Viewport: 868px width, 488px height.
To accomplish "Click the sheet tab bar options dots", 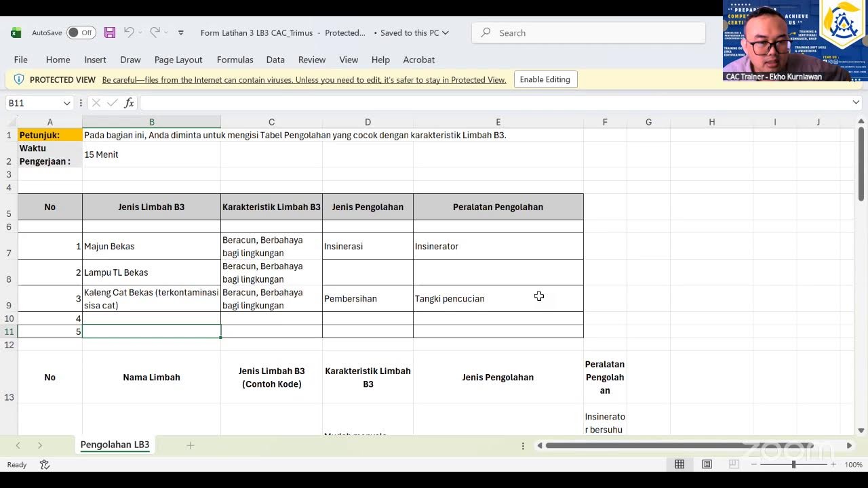I will tap(523, 445).
